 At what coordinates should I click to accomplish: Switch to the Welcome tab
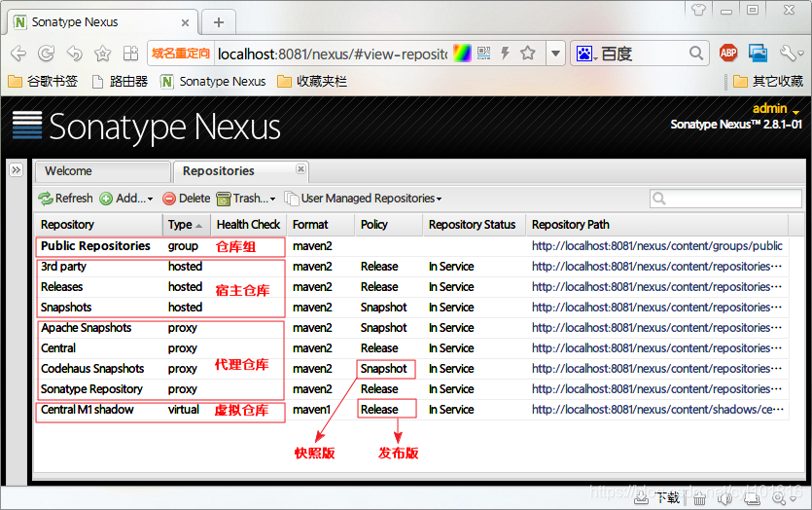(x=102, y=171)
